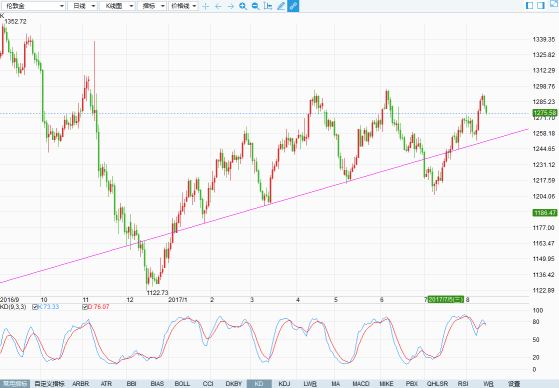559x388 pixels.
Task: Zoom out of the chart
Action: (x=255, y=6)
